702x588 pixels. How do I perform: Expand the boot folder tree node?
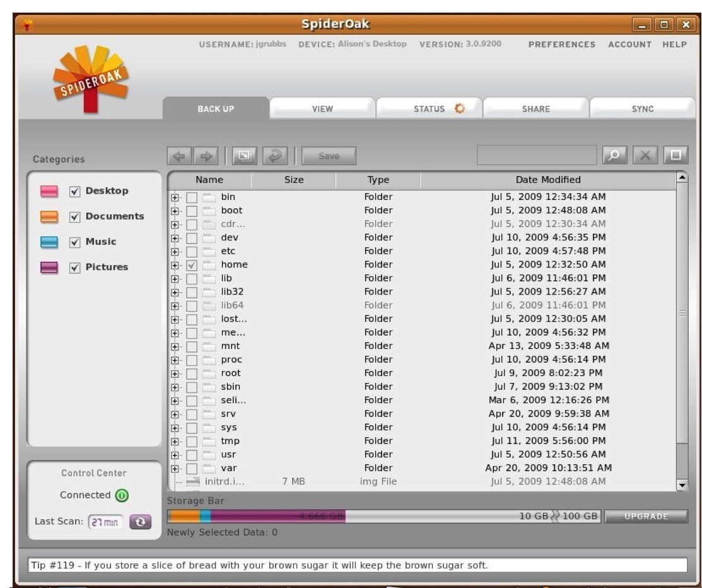175,211
